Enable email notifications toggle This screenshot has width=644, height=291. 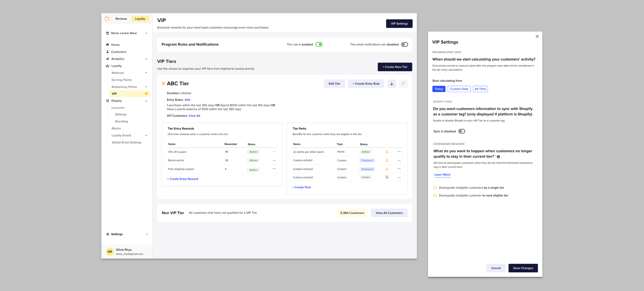pyautogui.click(x=404, y=44)
